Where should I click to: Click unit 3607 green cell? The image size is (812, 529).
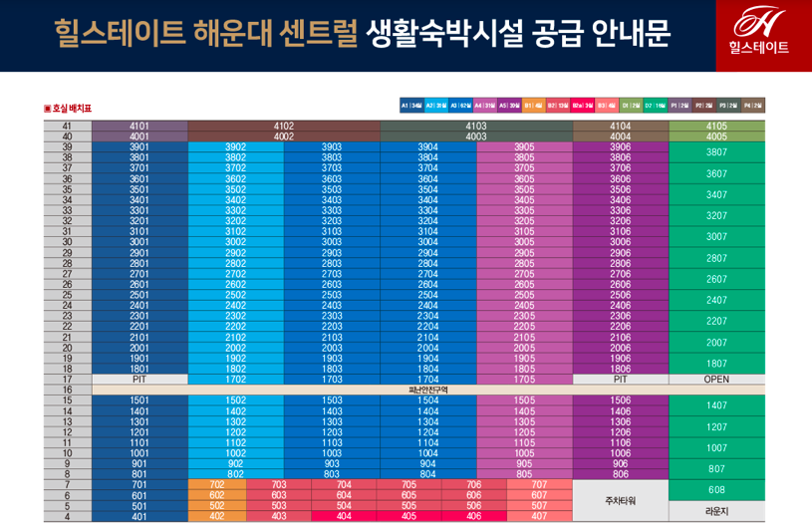(x=716, y=173)
